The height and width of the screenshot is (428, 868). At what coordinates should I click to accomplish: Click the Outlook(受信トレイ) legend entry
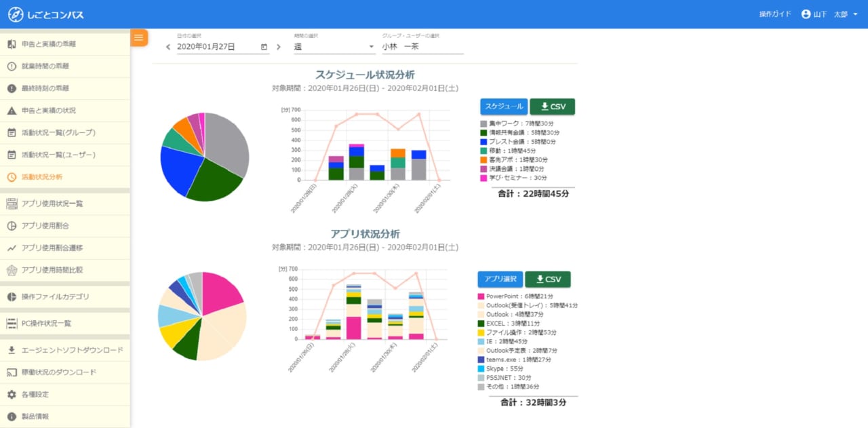pyautogui.click(x=528, y=305)
